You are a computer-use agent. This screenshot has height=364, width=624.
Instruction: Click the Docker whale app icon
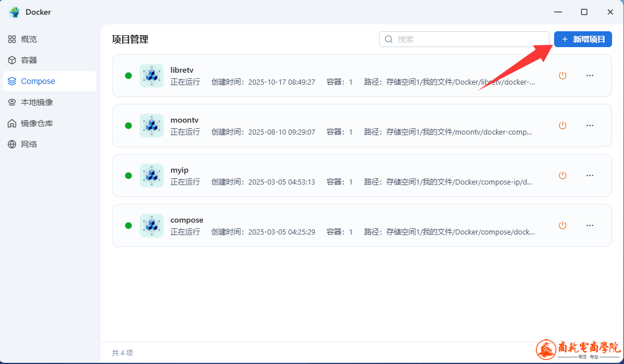point(14,12)
